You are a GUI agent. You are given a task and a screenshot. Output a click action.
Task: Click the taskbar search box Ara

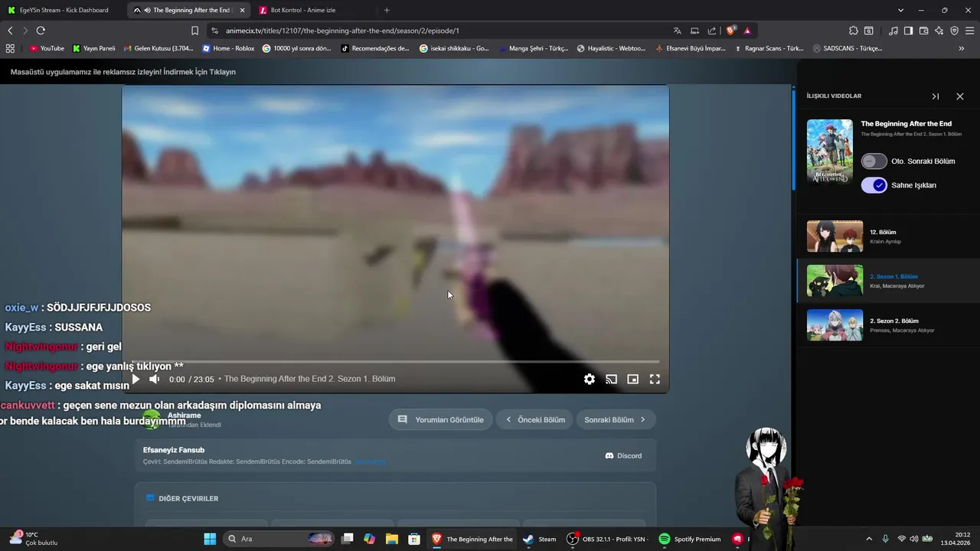click(279, 539)
